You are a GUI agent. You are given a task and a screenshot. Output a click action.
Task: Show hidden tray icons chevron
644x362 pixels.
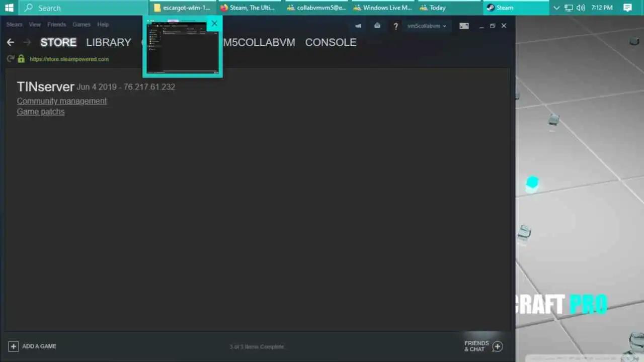pos(556,8)
